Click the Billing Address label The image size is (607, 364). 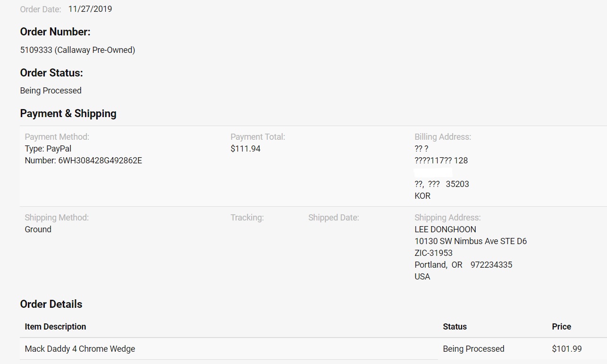442,137
